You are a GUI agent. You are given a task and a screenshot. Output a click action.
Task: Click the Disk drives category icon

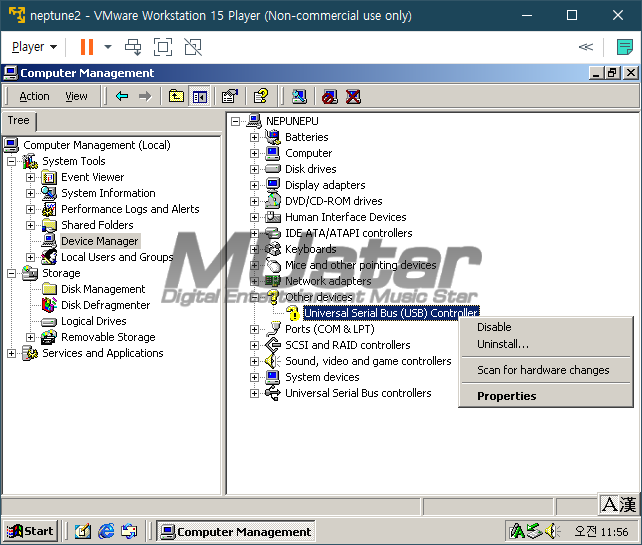click(273, 169)
